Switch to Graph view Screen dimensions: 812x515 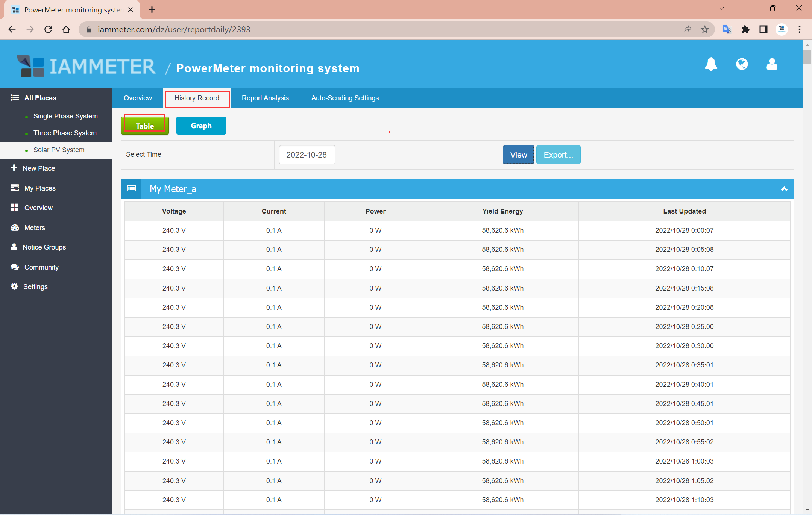click(201, 126)
